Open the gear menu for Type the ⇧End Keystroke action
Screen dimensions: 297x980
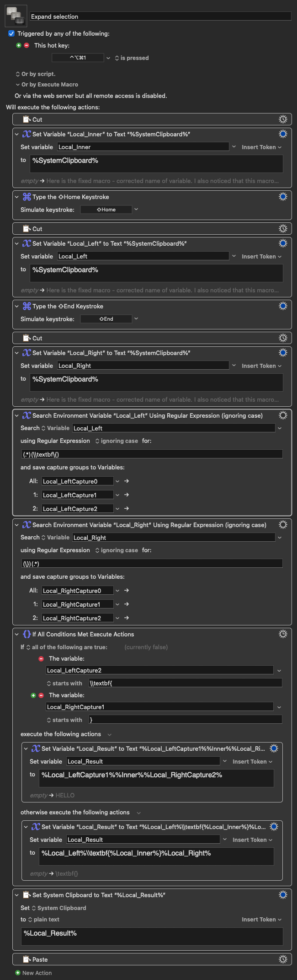click(x=283, y=306)
